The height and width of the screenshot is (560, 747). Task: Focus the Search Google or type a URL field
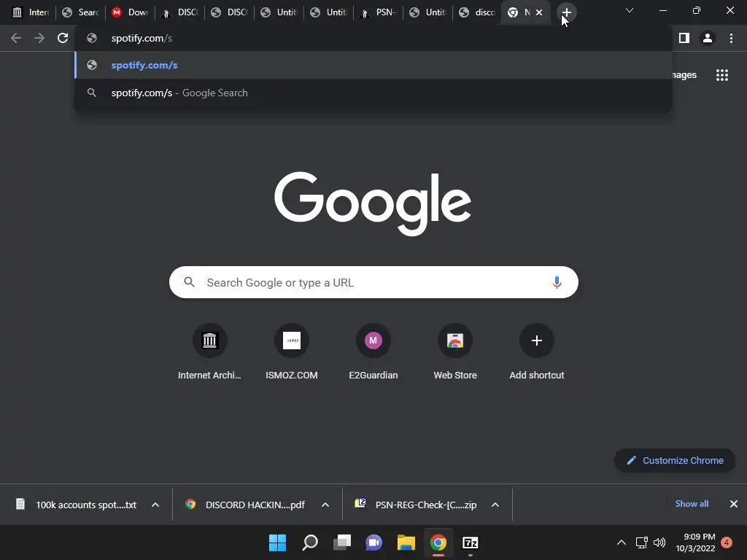point(373,282)
